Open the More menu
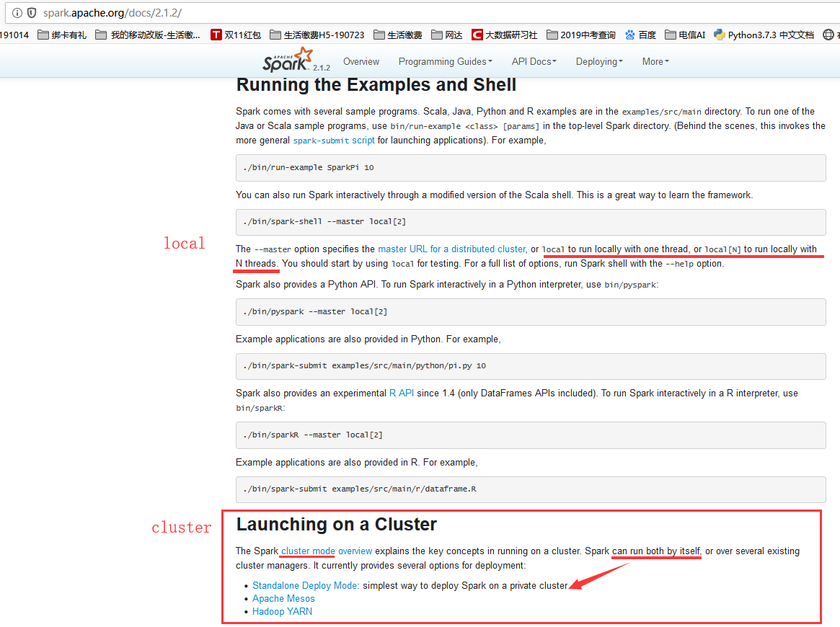Viewport: 840px width, 627px height. (655, 61)
